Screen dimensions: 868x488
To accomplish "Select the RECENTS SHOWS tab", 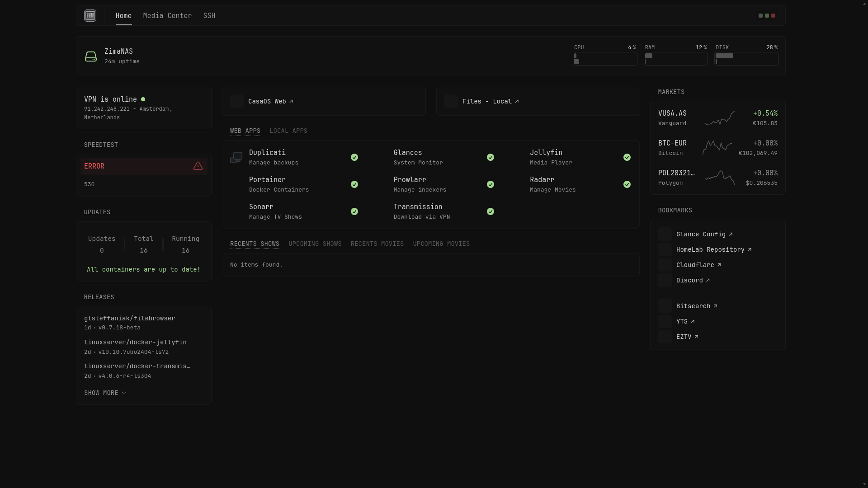I will pyautogui.click(x=255, y=244).
